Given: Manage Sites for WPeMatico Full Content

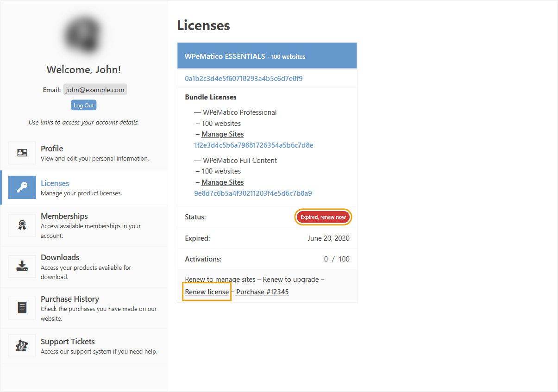Looking at the screenshot, I should coord(223,182).
